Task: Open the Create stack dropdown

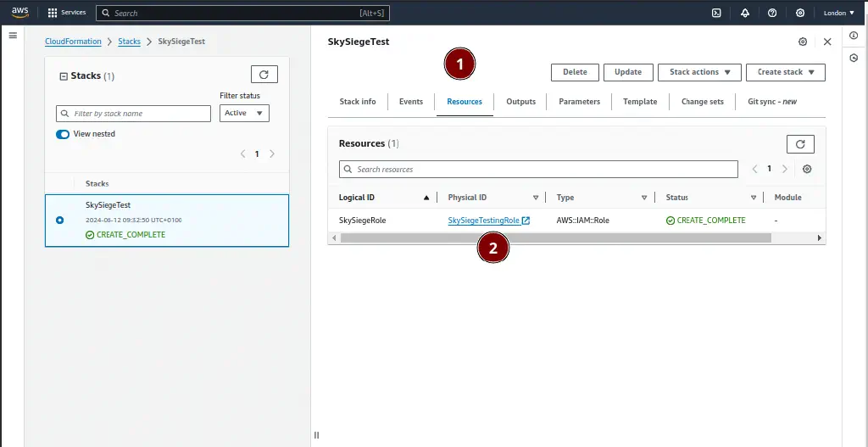Action: pyautogui.click(x=786, y=72)
